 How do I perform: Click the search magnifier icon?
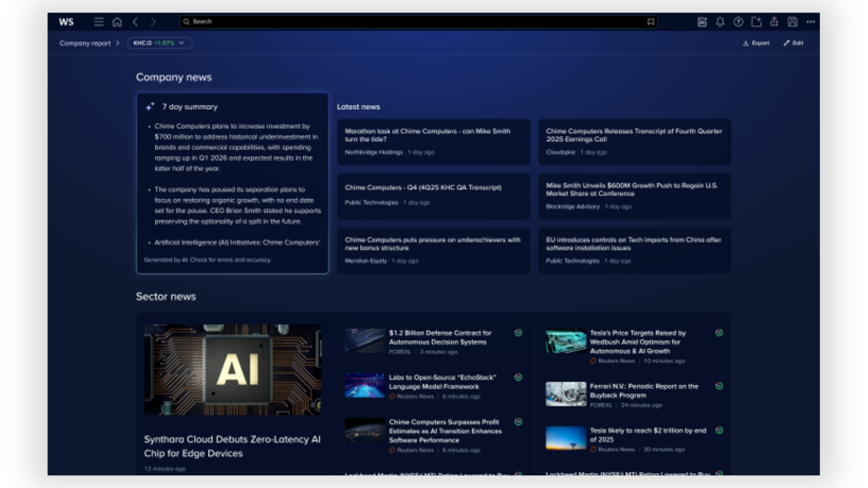[x=186, y=22]
